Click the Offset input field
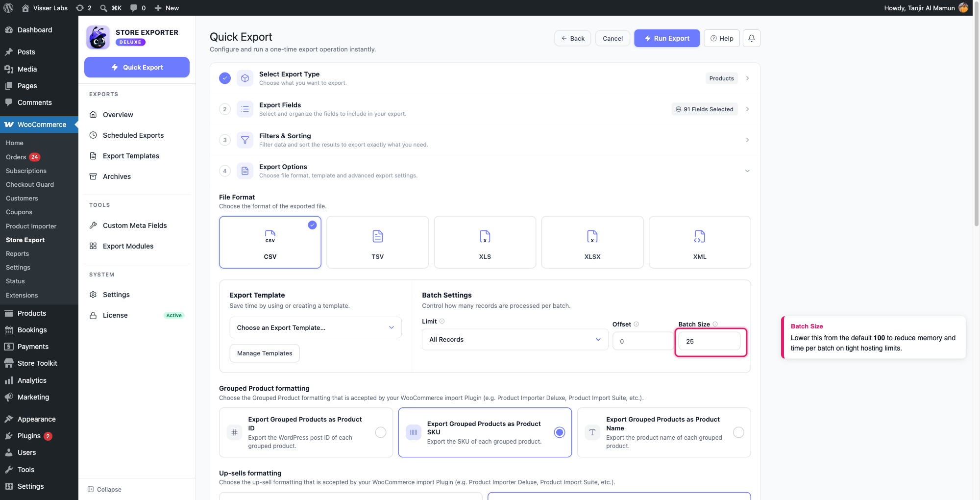 click(642, 341)
